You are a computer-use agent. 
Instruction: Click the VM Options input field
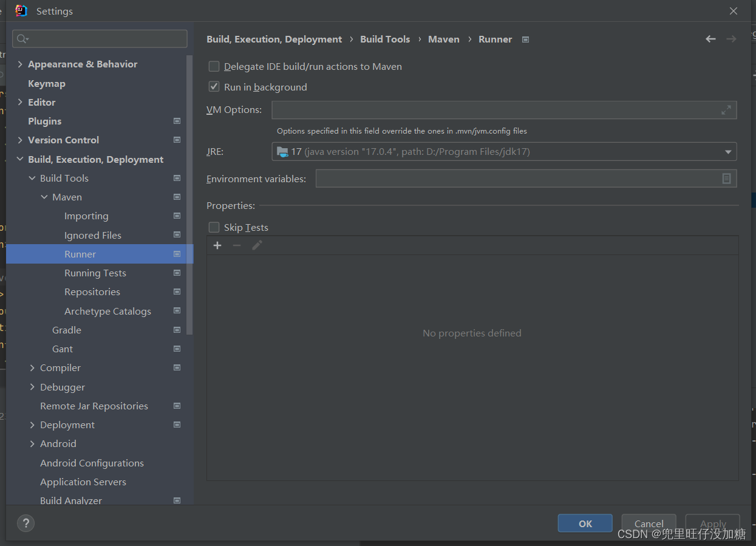coord(504,110)
